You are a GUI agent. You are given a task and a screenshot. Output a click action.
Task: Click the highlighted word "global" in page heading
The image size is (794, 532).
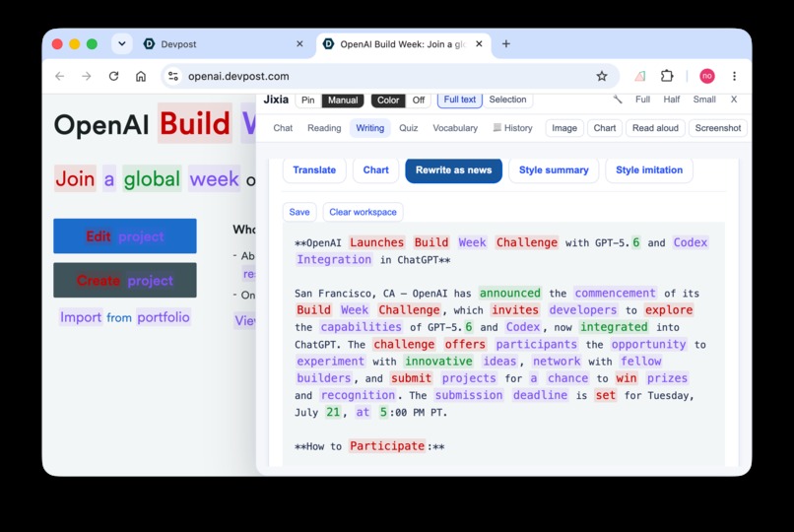point(152,178)
